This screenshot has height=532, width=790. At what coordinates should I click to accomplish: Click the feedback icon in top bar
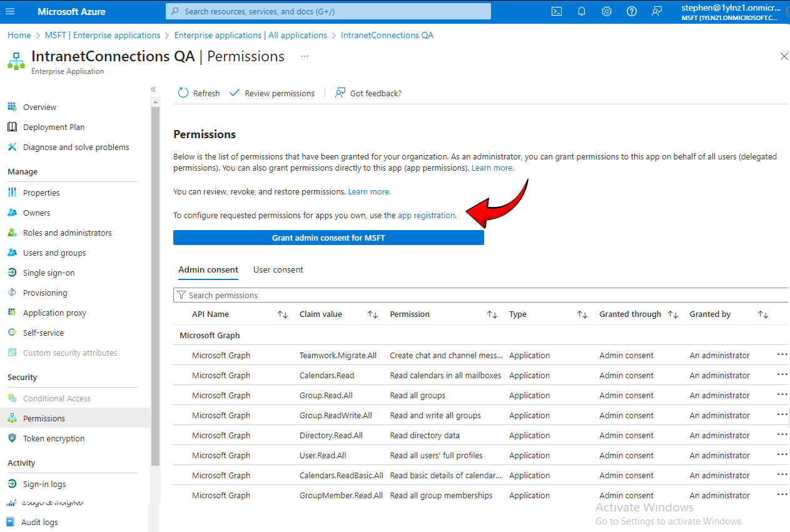[x=657, y=11]
